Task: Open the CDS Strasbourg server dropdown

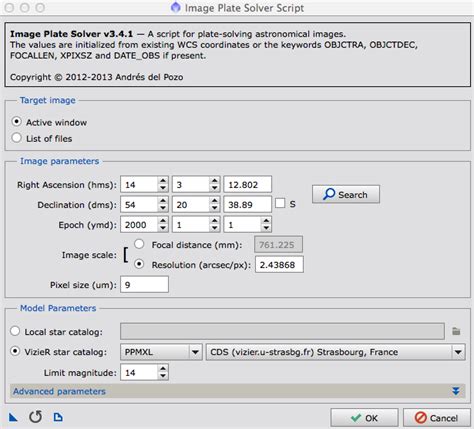Action: pyautogui.click(x=336, y=352)
